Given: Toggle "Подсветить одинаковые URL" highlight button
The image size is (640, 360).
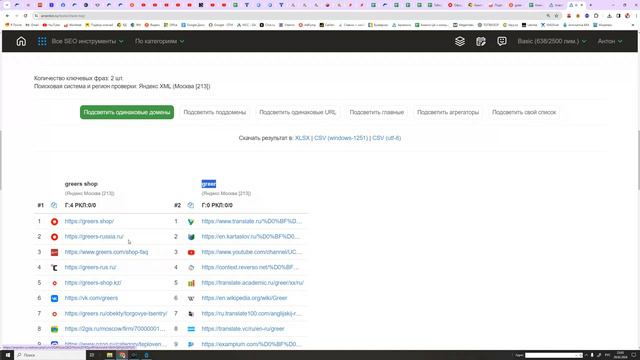Looking at the screenshot, I should (x=298, y=112).
